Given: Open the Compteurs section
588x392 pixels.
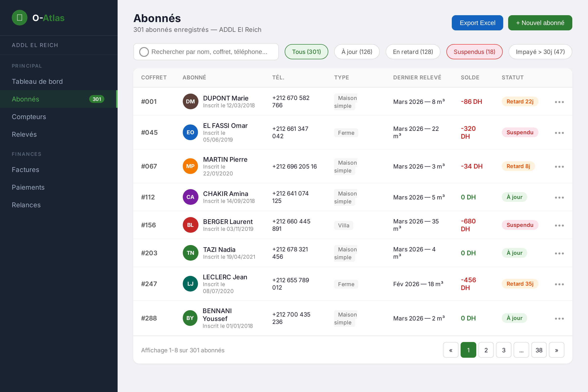Looking at the screenshot, I should pyautogui.click(x=29, y=117).
